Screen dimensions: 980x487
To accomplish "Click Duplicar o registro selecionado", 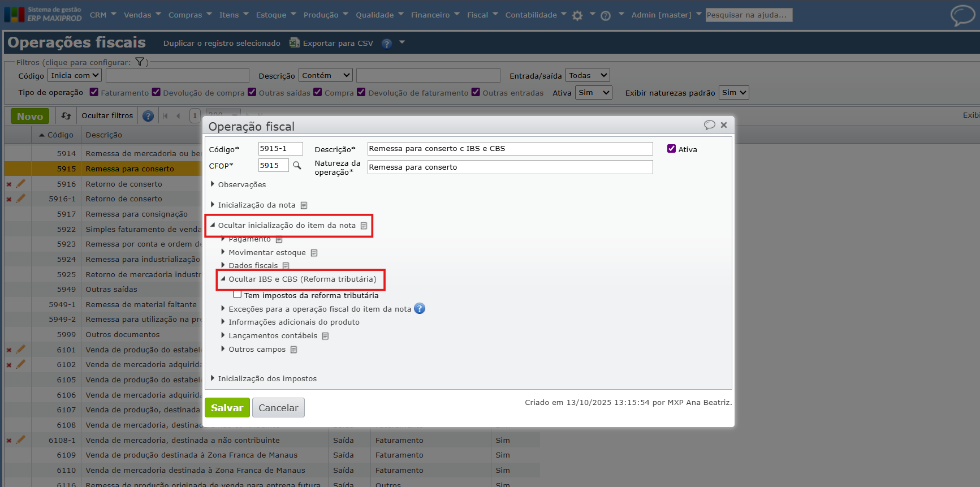I will [x=222, y=43].
